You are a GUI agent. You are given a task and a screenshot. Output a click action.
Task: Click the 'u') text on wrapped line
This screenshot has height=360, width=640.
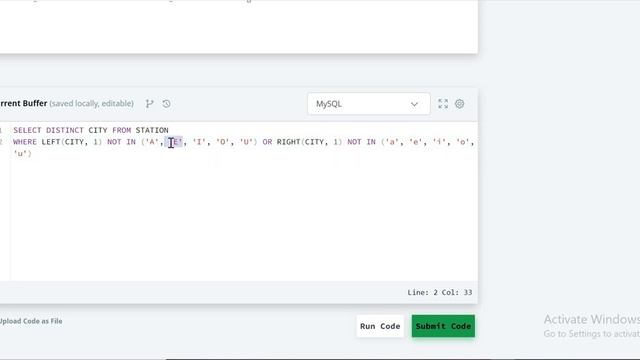click(x=22, y=154)
